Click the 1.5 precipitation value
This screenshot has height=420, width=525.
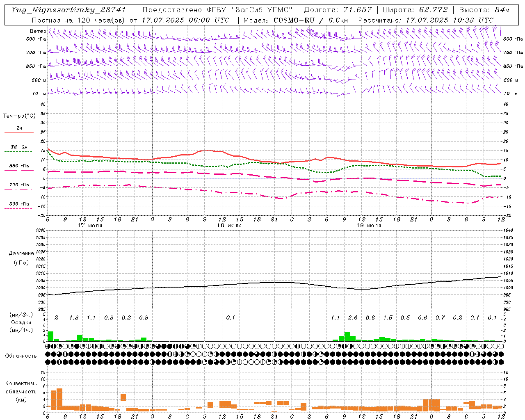[388, 317]
